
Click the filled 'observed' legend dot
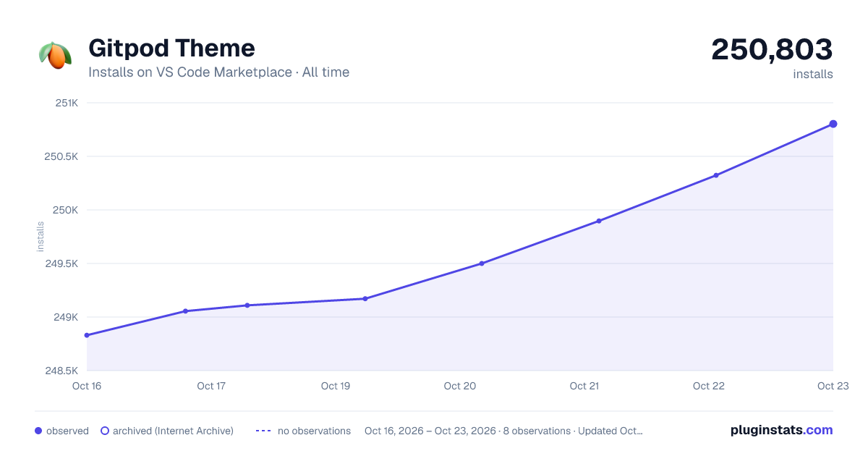click(38, 431)
